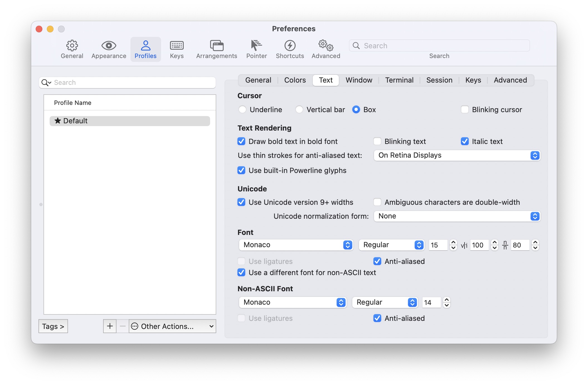Switch to the Colors tab
The image size is (588, 385).
pos(295,80)
